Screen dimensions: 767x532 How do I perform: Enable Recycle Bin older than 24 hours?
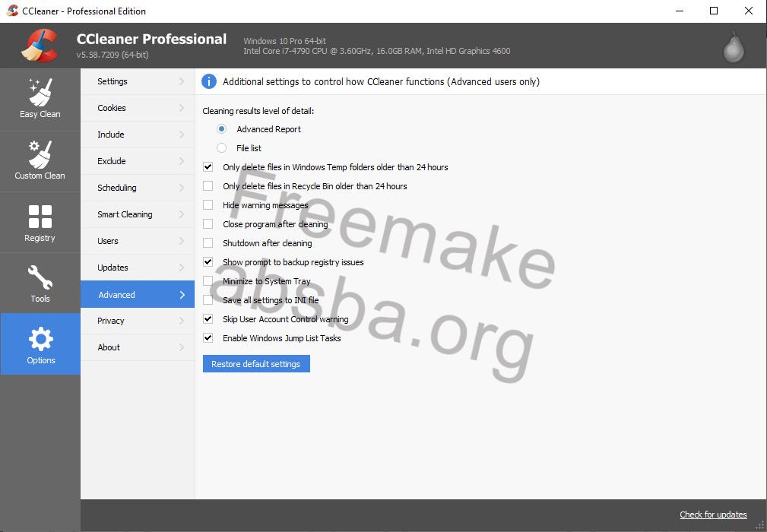(x=208, y=186)
